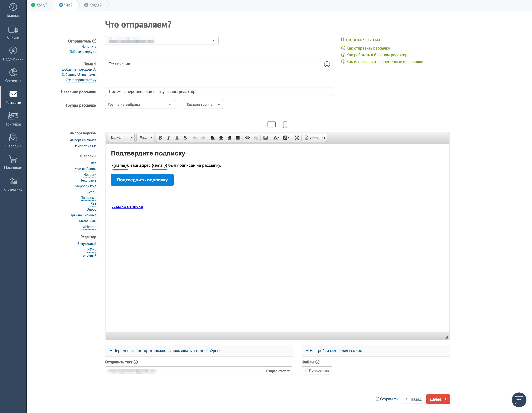The width and height of the screenshot is (532, 413).
Task: Open the Шрифт font dropdown
Action: tap(121, 138)
